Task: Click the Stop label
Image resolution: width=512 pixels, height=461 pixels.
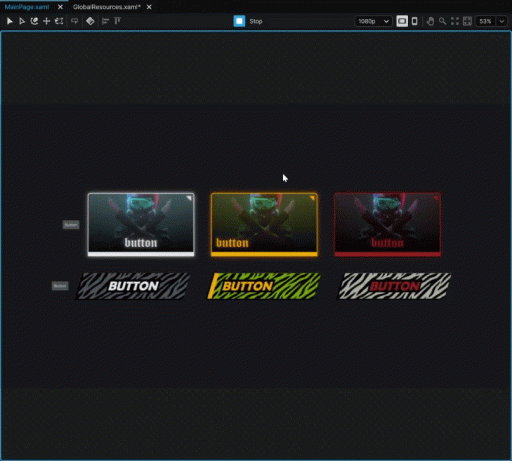Action: [x=256, y=22]
